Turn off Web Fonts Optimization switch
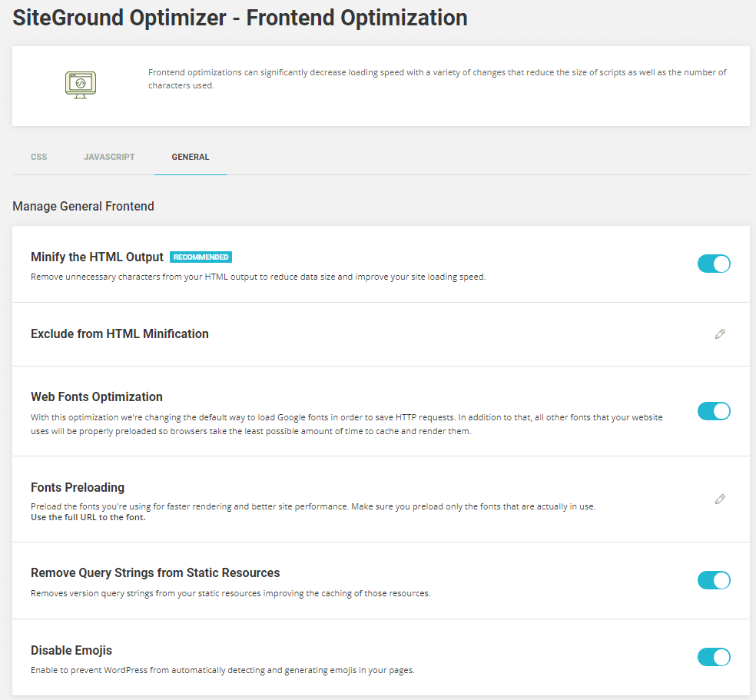 (714, 411)
